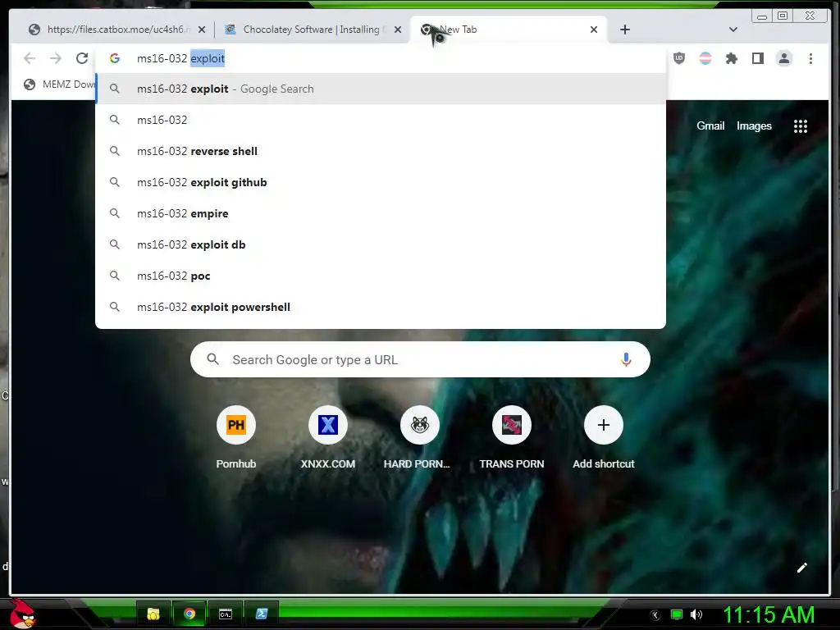The height and width of the screenshot is (630, 840).
Task: Switch to the files.catbox.moe tab
Action: point(116,30)
